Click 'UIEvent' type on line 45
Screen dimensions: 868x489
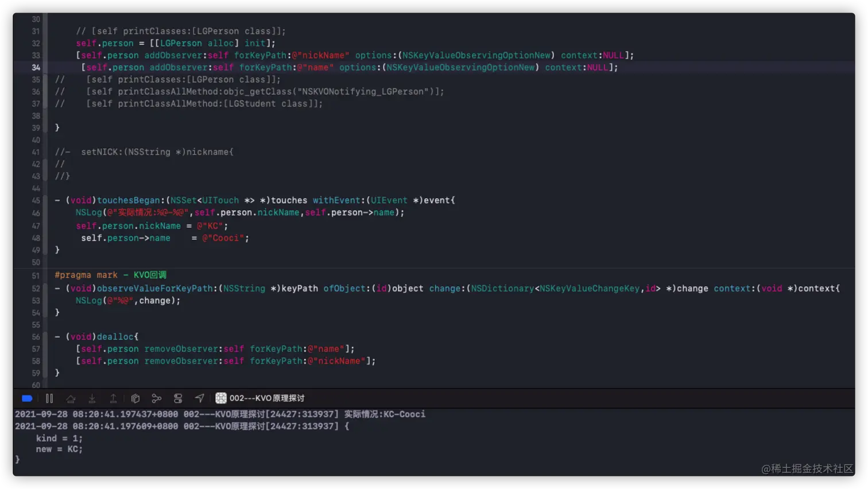coord(389,200)
